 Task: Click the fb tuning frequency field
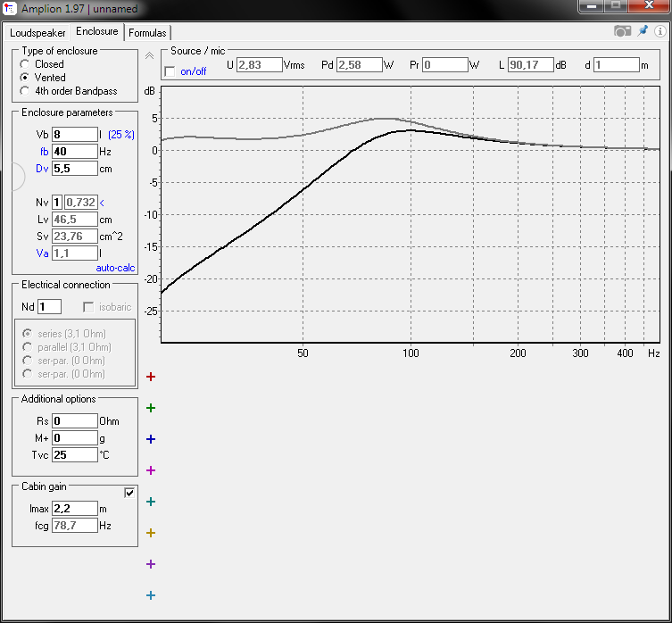[75, 152]
